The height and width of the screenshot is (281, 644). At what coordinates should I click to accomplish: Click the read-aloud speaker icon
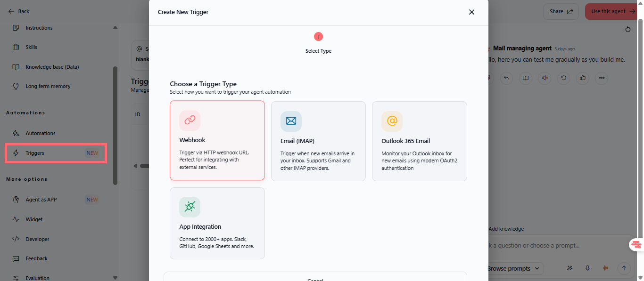coord(545,78)
